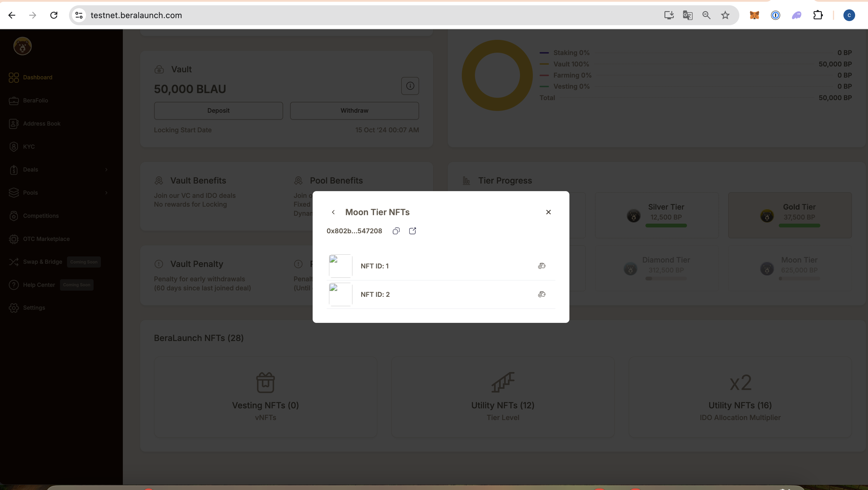Click action icon for NFT ID: 2
868x490 pixels.
(542, 294)
